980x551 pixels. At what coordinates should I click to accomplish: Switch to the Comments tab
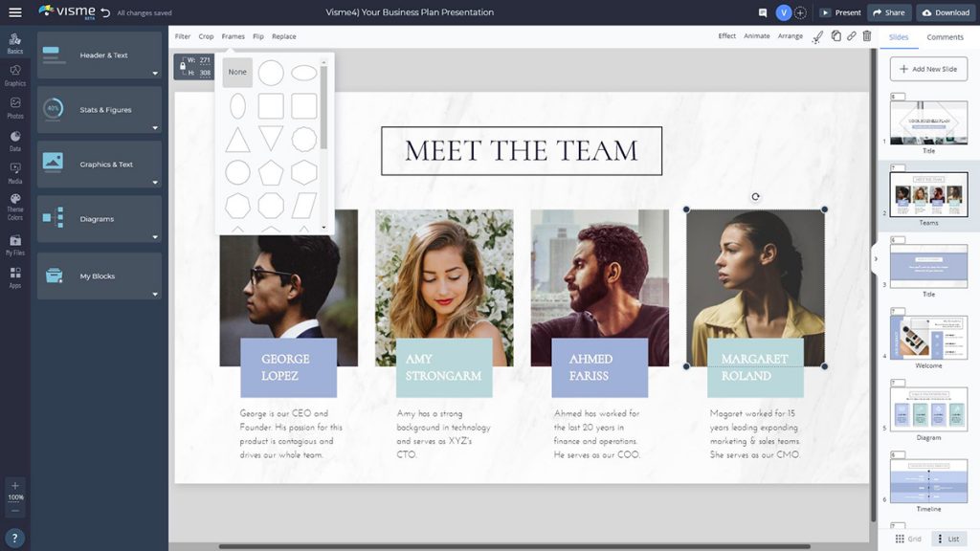(x=944, y=36)
